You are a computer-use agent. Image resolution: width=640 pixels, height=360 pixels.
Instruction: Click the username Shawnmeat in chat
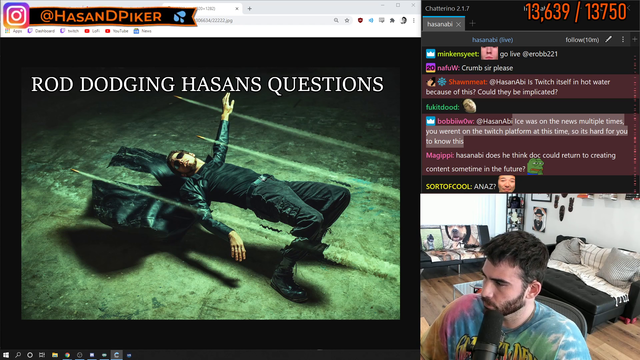point(468,82)
